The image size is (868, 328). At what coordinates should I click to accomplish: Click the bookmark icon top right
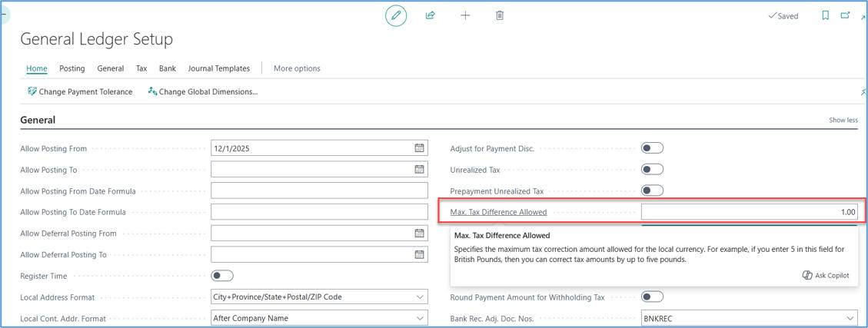point(826,15)
